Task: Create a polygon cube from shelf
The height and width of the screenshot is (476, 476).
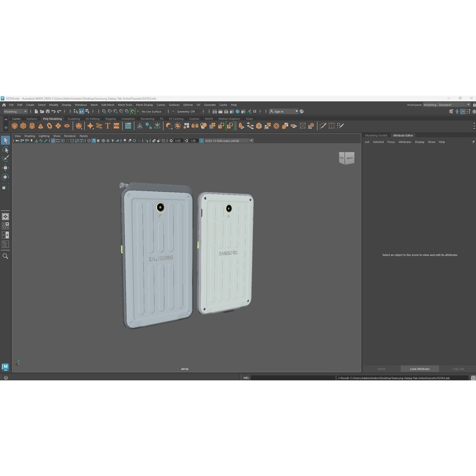Action: [x=23, y=126]
